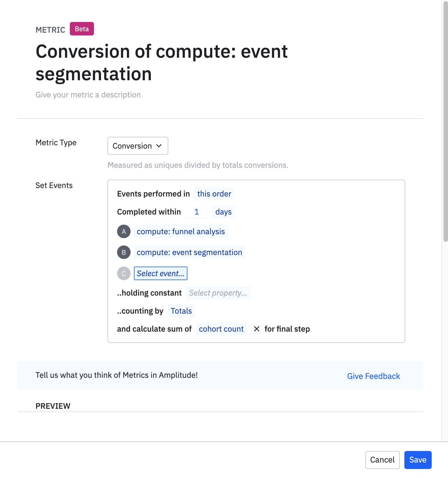Image resolution: width=448 pixels, height=478 pixels.
Task: Cancel the metric edits
Action: point(382,460)
